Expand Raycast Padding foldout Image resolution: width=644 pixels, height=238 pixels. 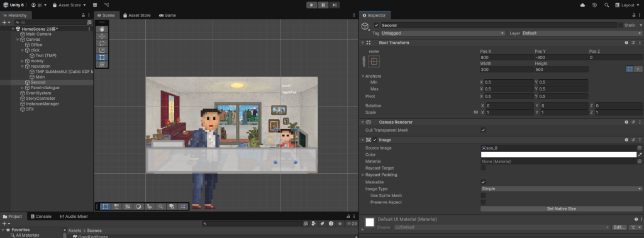point(363,175)
